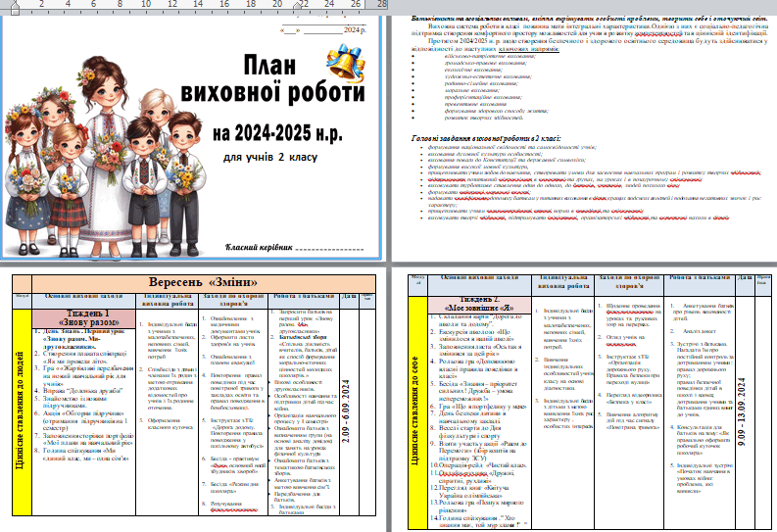Image resolution: width=777 pixels, height=532 pixels.
Task: Click 'Індивідуальна виховна робота' header in September table
Action: pos(167,300)
